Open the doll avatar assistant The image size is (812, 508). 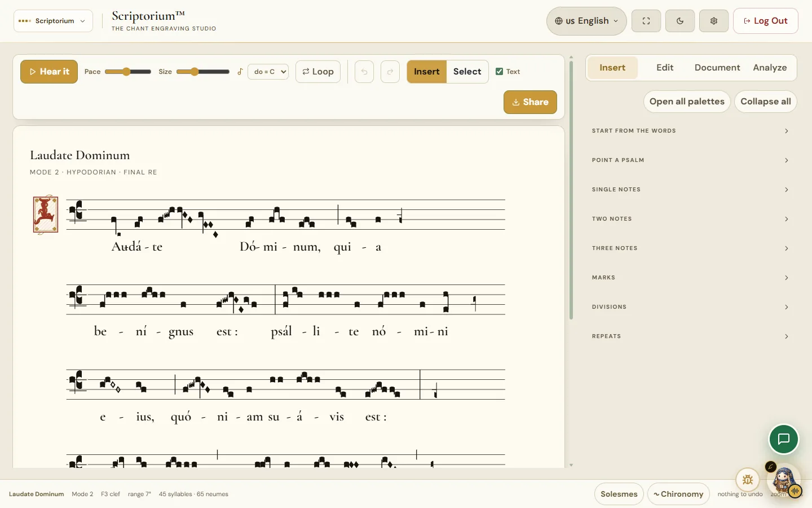[x=783, y=480]
